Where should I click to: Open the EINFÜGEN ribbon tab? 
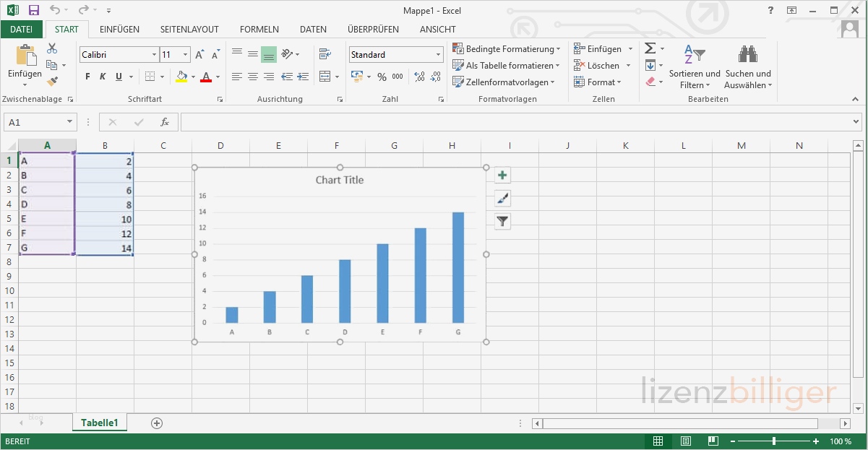119,30
